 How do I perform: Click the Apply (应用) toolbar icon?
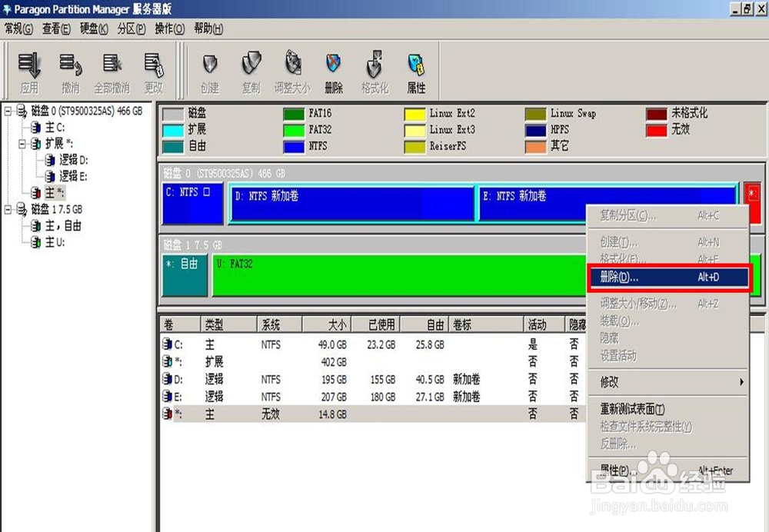coord(29,71)
